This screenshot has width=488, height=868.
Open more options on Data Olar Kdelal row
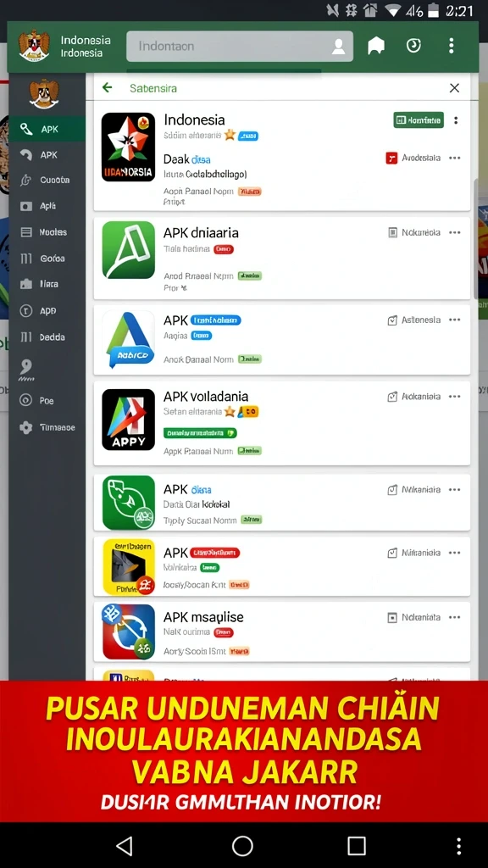click(455, 489)
